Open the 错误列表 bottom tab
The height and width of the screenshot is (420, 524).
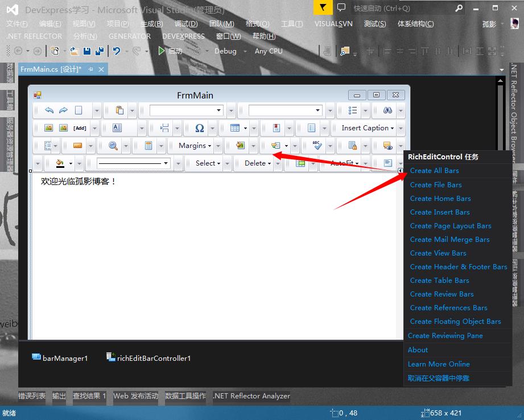[32, 396]
